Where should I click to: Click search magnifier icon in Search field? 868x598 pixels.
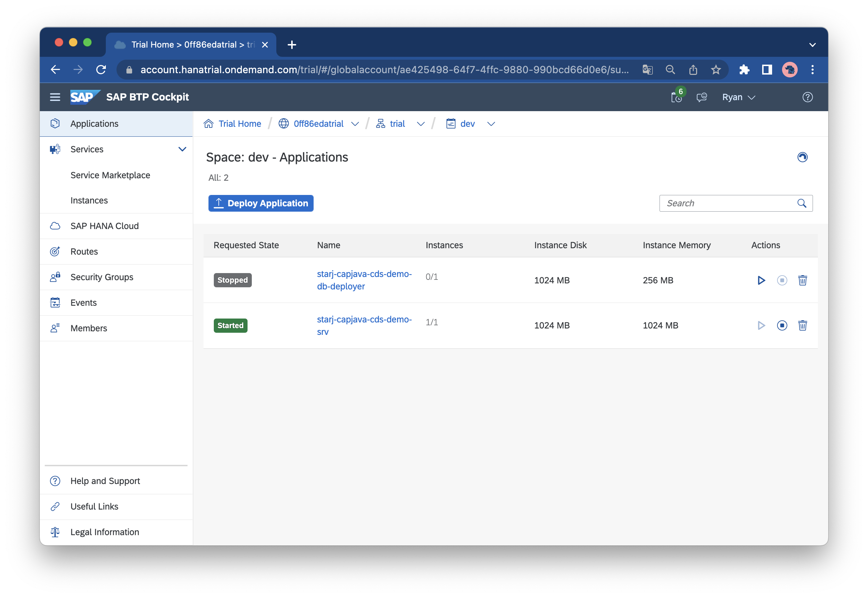pyautogui.click(x=801, y=203)
